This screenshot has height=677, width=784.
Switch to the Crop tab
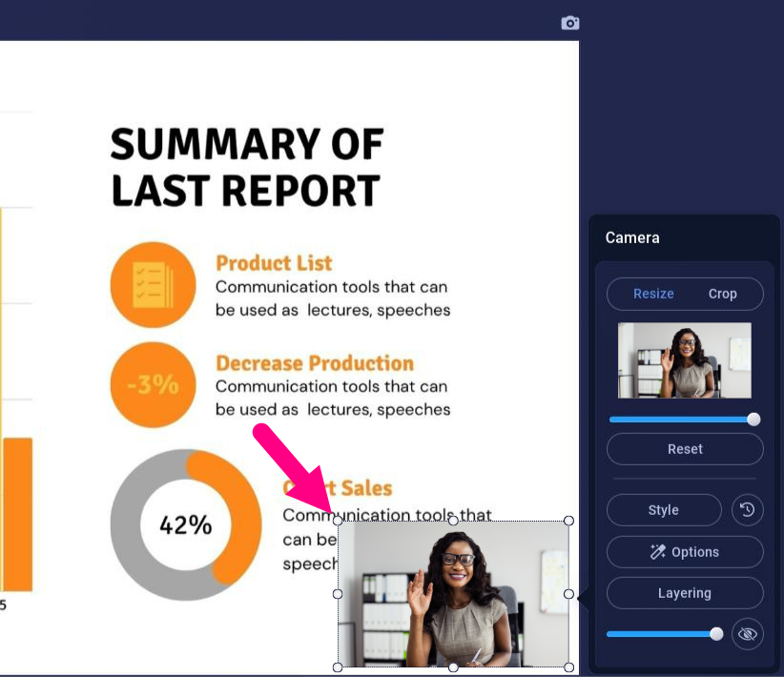722,294
